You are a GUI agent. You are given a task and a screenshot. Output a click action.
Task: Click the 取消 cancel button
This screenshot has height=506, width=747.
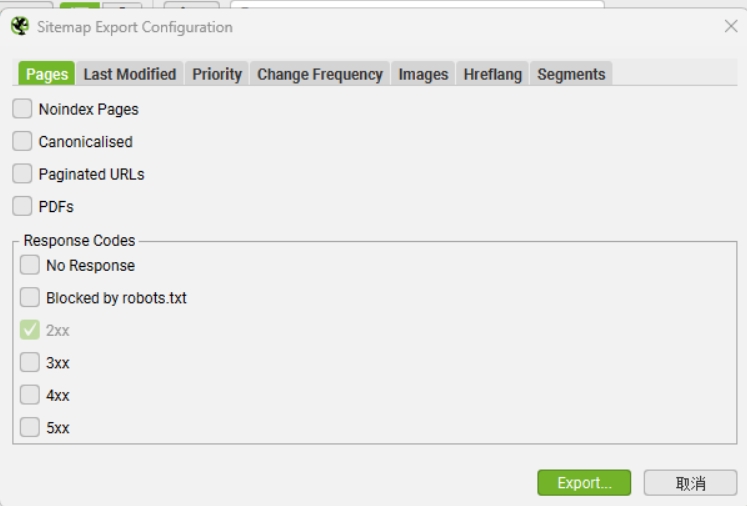tap(690, 483)
